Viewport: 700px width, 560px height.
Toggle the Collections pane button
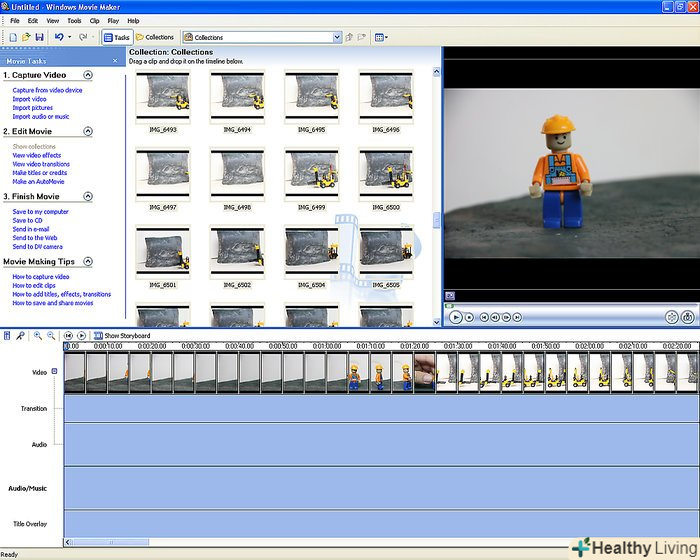[154, 37]
